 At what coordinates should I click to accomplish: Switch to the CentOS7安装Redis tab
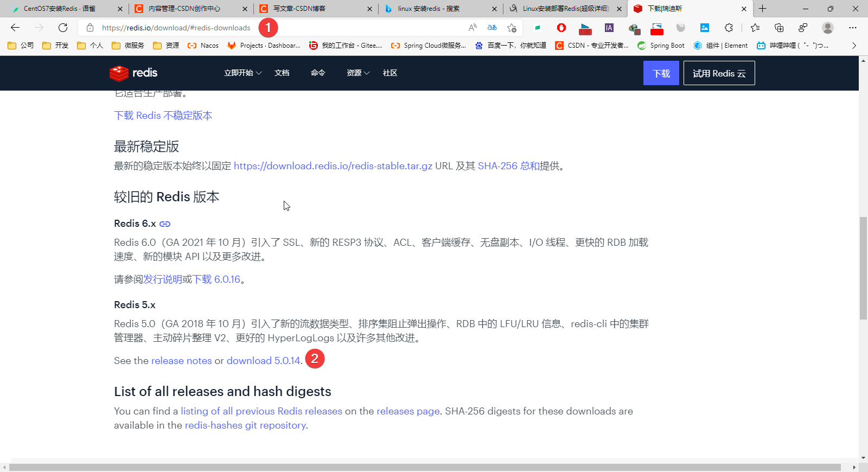point(66,9)
